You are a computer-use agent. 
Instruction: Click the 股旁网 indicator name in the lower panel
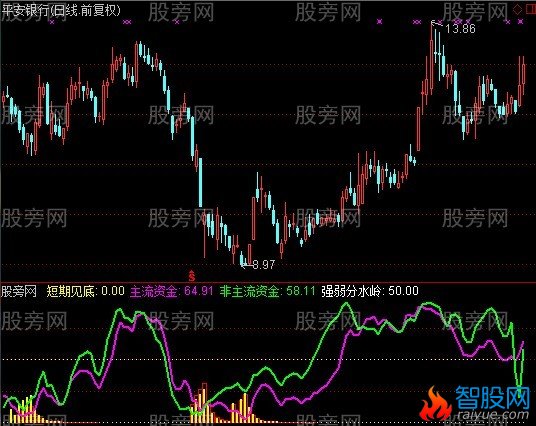coord(19,292)
